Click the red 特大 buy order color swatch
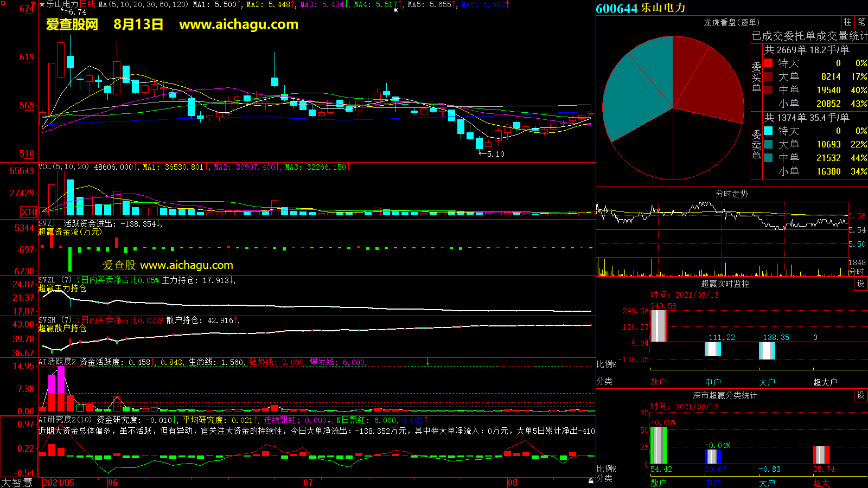 (768, 63)
